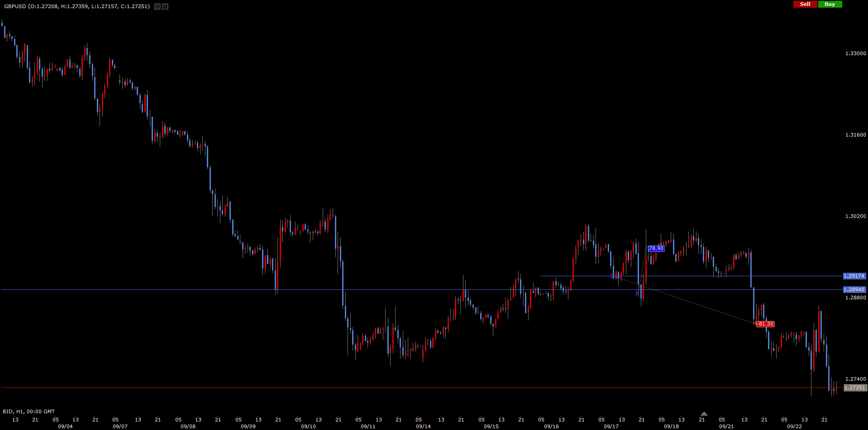Toggle chart visibility with the eye icon

point(157,6)
